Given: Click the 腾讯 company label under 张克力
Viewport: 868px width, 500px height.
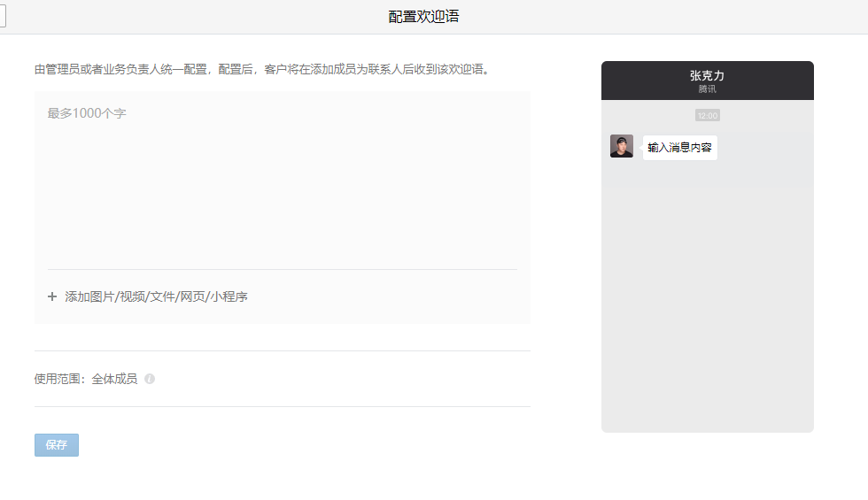Looking at the screenshot, I should (707, 89).
